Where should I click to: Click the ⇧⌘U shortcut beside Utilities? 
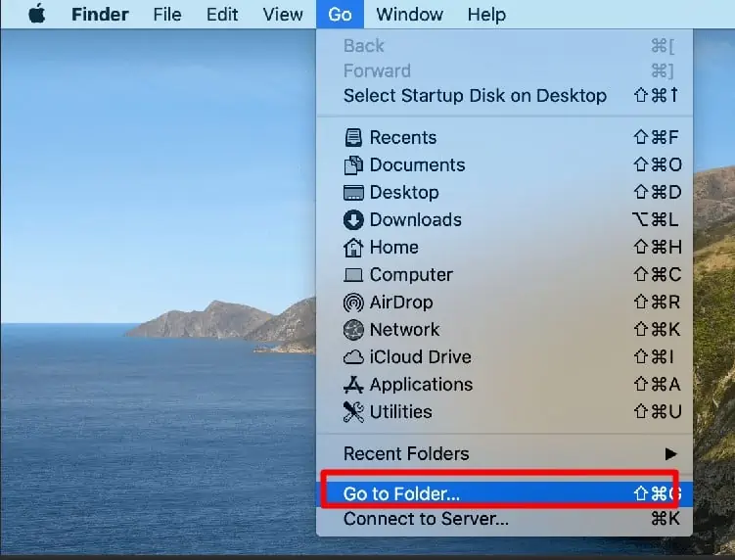657,412
